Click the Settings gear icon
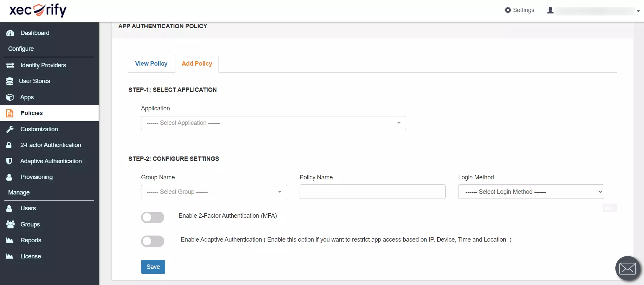The height and width of the screenshot is (285, 644). 508,10
